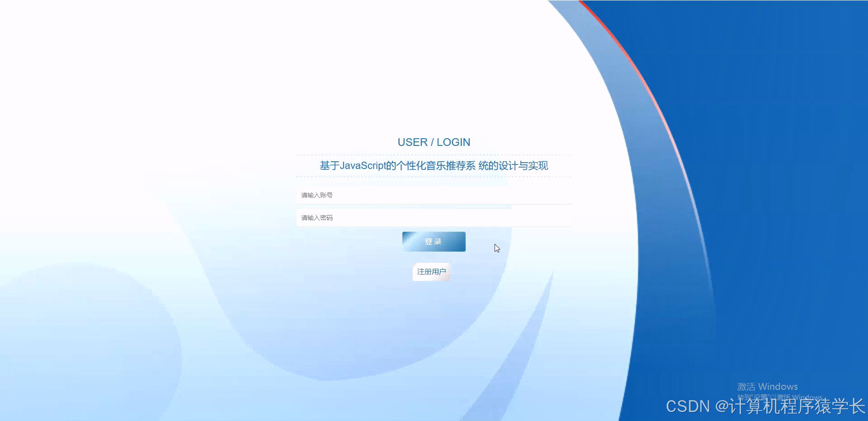Select the password placeholder text 请输入密码
Viewport: 868px width, 421px height.
[x=316, y=217]
